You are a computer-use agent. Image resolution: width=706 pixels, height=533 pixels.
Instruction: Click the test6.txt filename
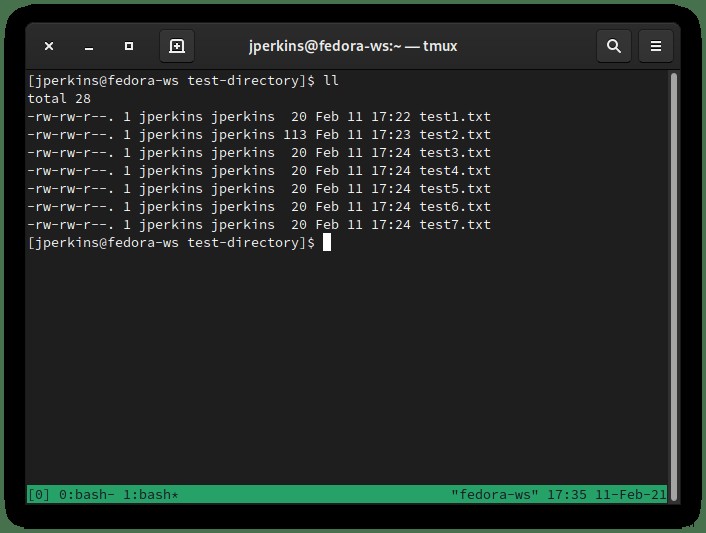pyautogui.click(x=455, y=207)
